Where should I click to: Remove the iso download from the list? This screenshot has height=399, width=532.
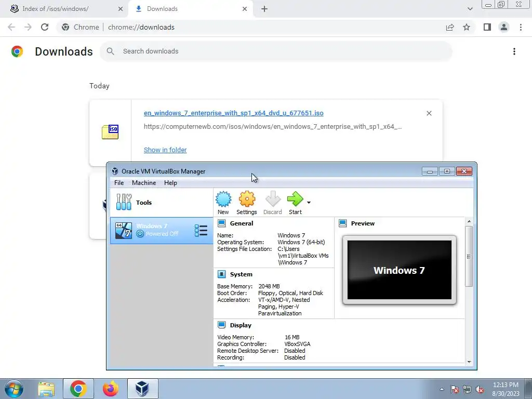(x=429, y=113)
